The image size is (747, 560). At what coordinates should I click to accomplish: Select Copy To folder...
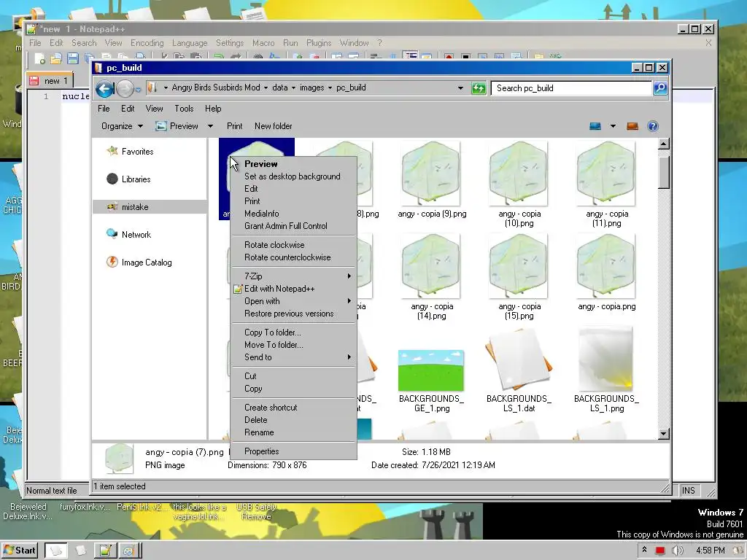click(293, 332)
